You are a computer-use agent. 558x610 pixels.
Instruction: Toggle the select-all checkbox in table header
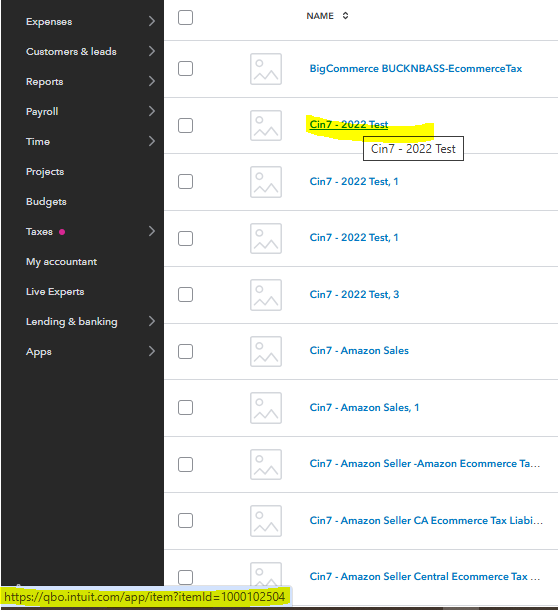click(x=185, y=17)
